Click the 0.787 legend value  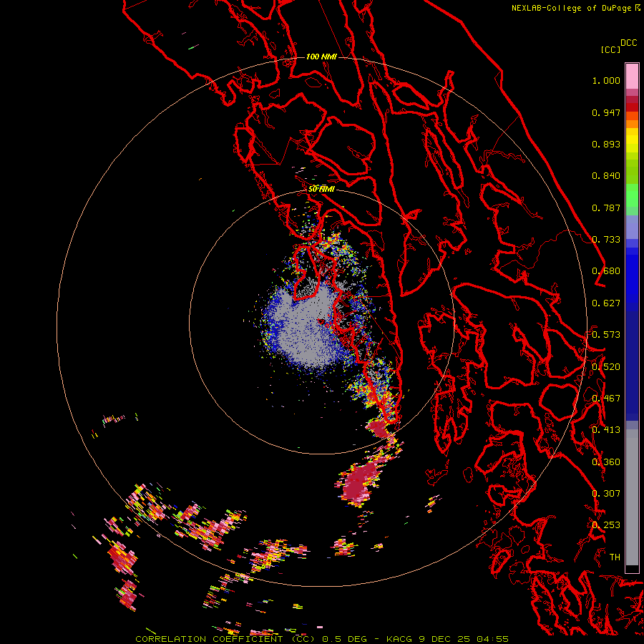[x=606, y=208]
